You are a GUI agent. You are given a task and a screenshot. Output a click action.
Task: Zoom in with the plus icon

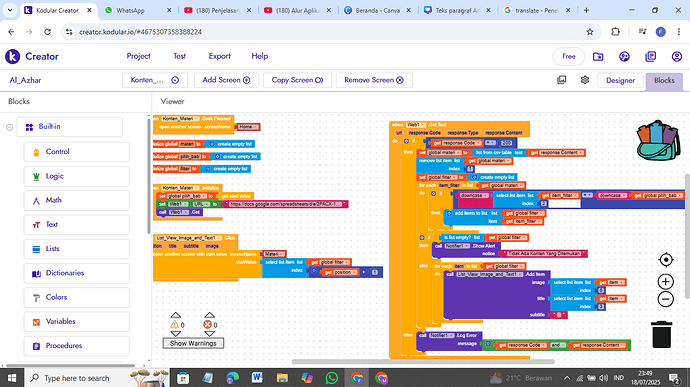[666, 281]
